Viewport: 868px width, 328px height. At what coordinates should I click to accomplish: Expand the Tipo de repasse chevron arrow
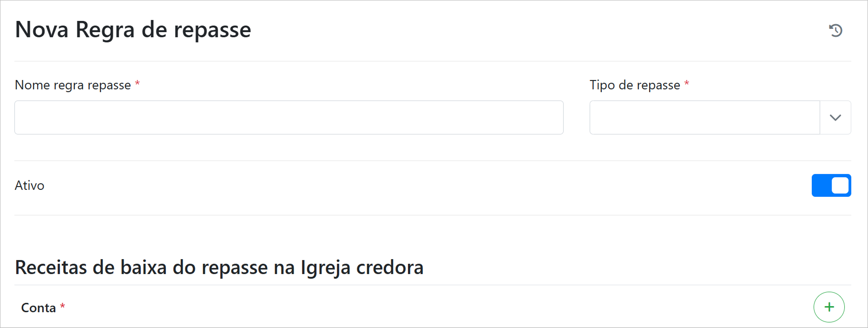coord(835,118)
